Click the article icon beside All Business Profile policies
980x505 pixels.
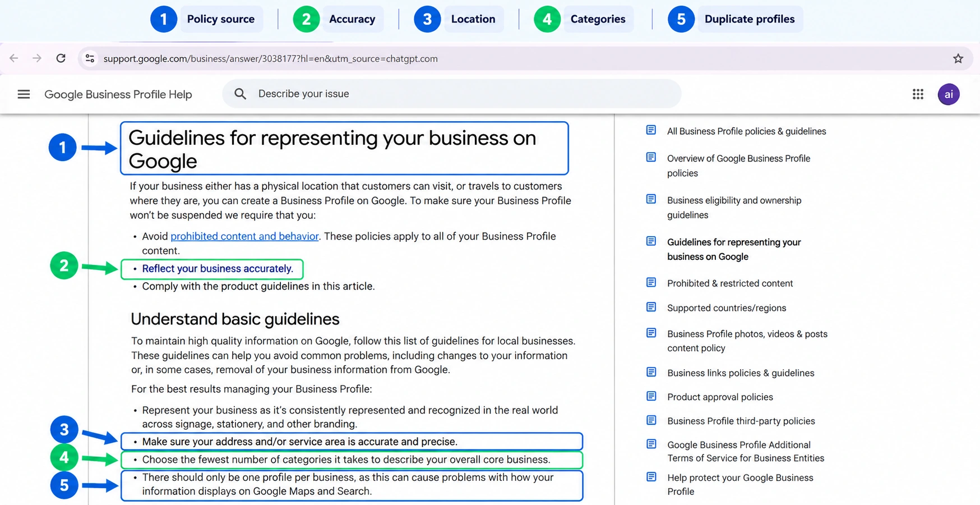click(651, 130)
